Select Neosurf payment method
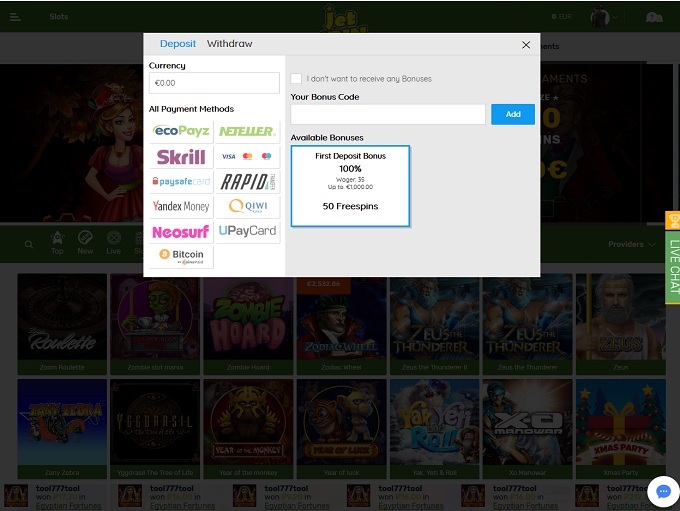 pyautogui.click(x=181, y=231)
